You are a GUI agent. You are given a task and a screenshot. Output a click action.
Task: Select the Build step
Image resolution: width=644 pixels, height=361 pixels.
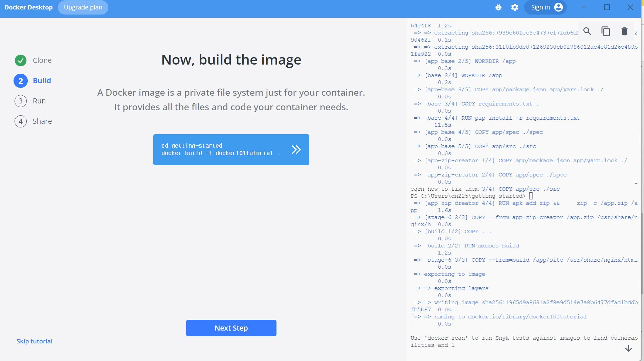32,81
